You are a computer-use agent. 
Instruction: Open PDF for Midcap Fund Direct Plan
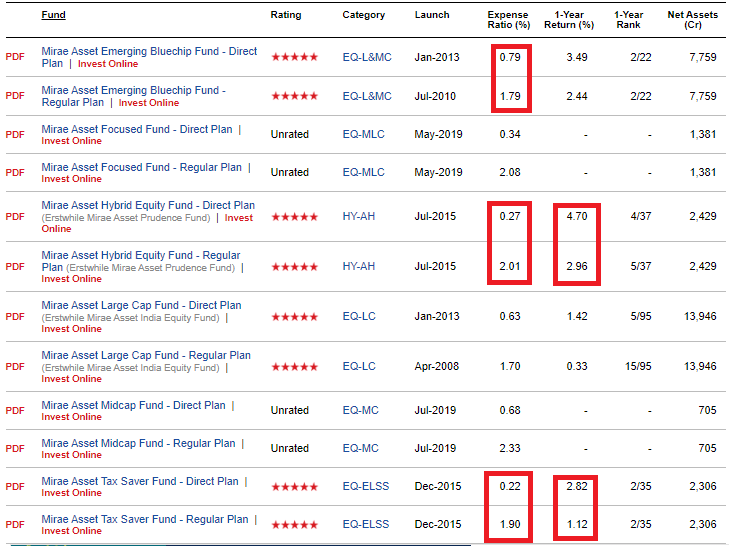coord(15,411)
